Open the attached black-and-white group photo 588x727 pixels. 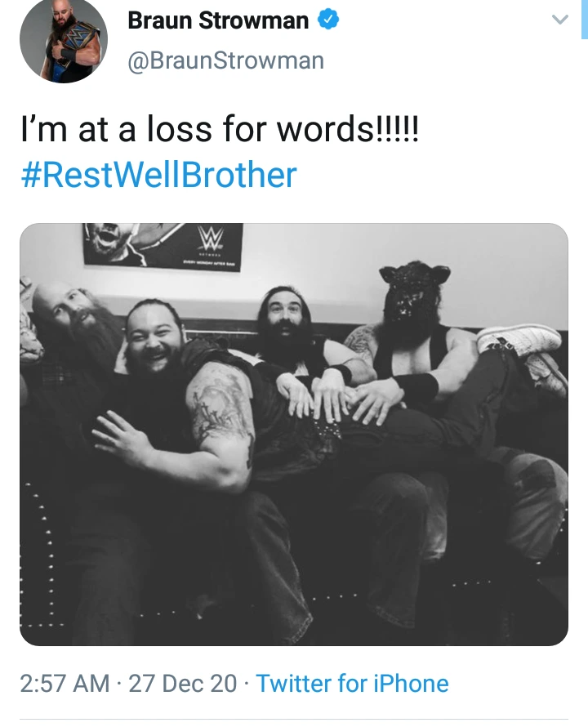pyautogui.click(x=294, y=435)
